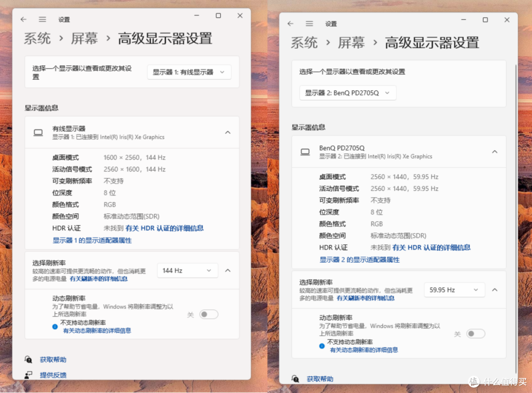
Task: Click 系统 breadcrumb in right window
Action: [304, 43]
